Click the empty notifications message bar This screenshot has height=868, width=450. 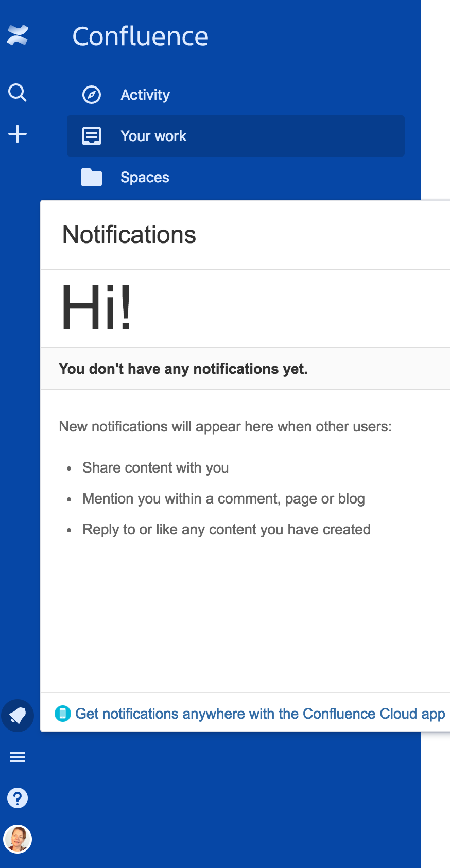[x=183, y=369]
